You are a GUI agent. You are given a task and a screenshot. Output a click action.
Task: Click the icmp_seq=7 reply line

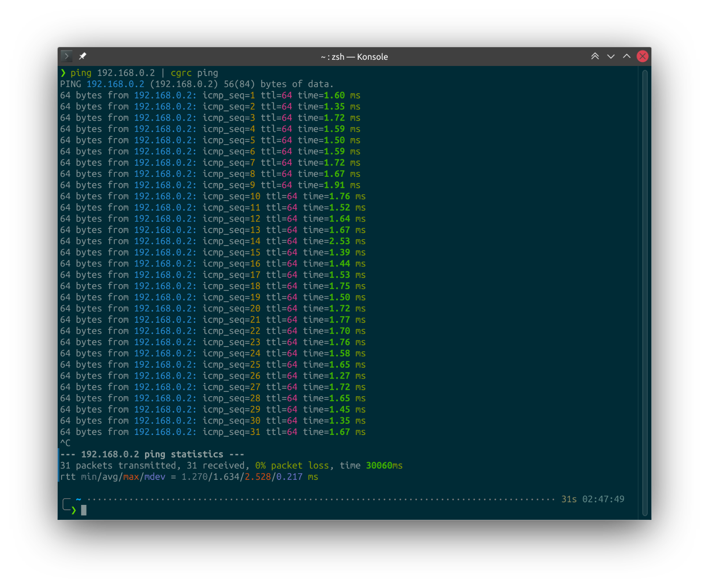210,163
